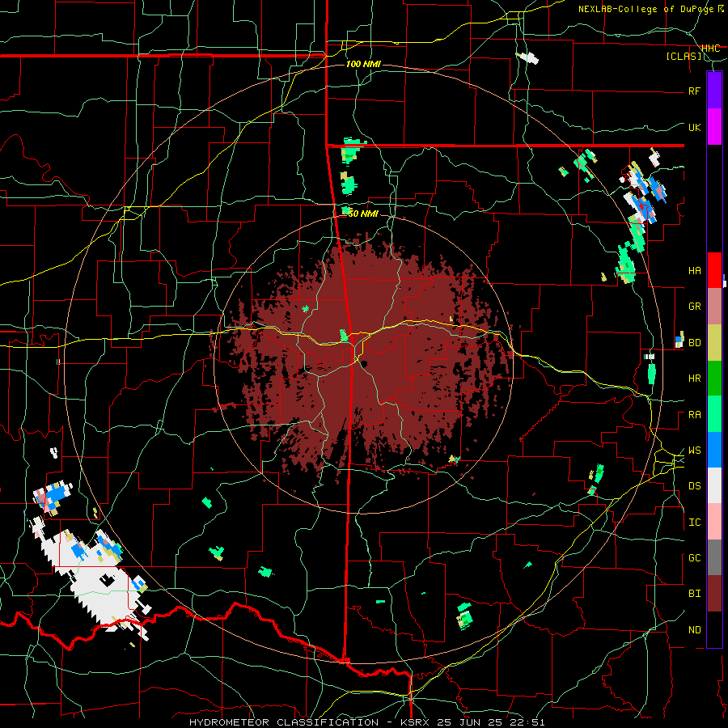
Task: Click the UK magenta legend swatch
Action: 714,127
